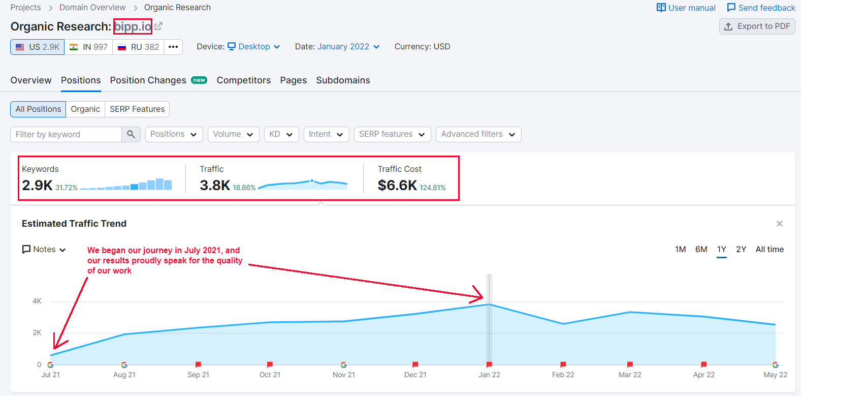868x396 pixels.
Task: Click the Filter by keyword input field
Action: 66,134
